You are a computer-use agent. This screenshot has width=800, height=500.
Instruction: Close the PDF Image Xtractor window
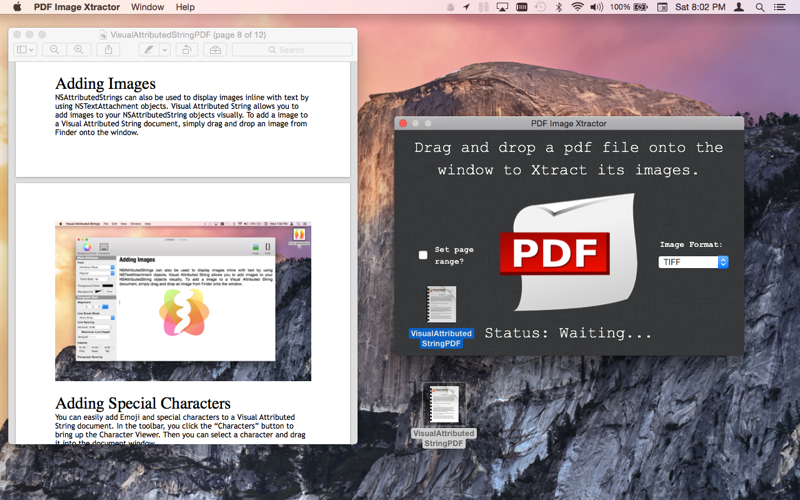(x=403, y=123)
